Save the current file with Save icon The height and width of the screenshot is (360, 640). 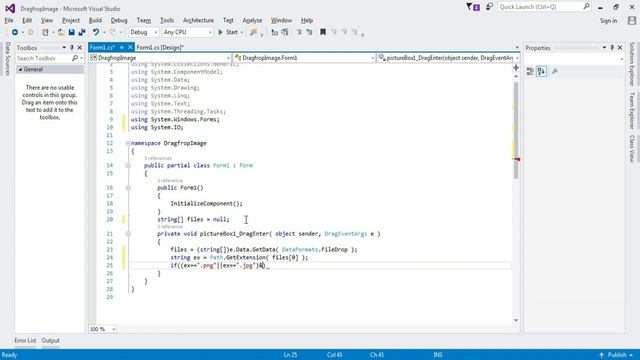point(71,32)
